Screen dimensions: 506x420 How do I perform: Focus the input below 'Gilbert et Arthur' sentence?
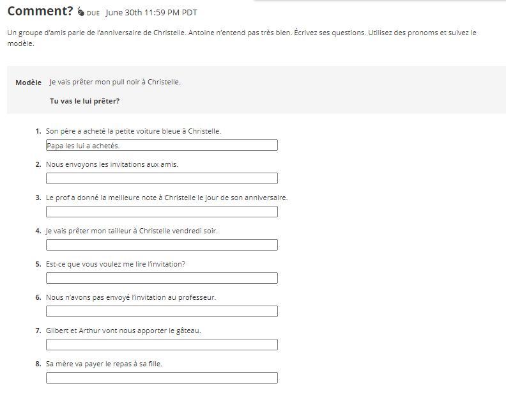[x=162, y=345]
